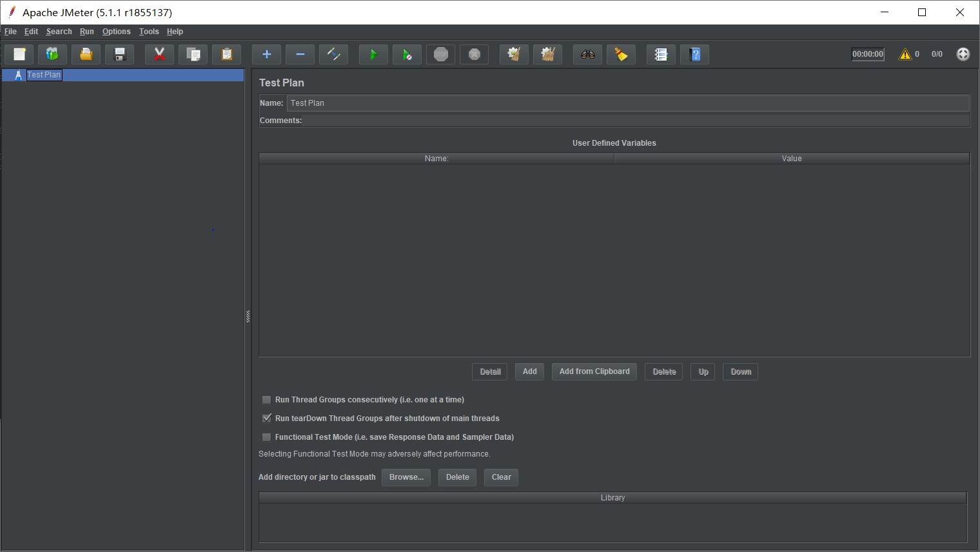980x552 pixels.
Task: Collapse all nodes with minus icon
Action: 300,54
